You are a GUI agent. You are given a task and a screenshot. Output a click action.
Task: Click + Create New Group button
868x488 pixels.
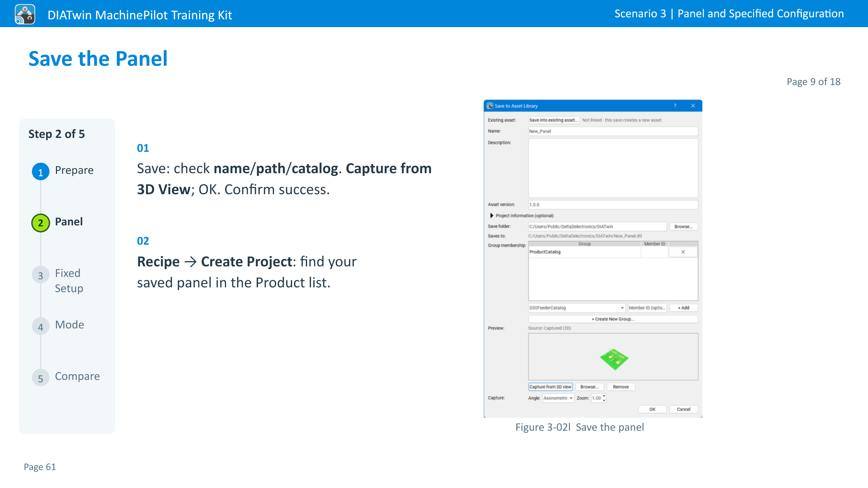point(613,319)
